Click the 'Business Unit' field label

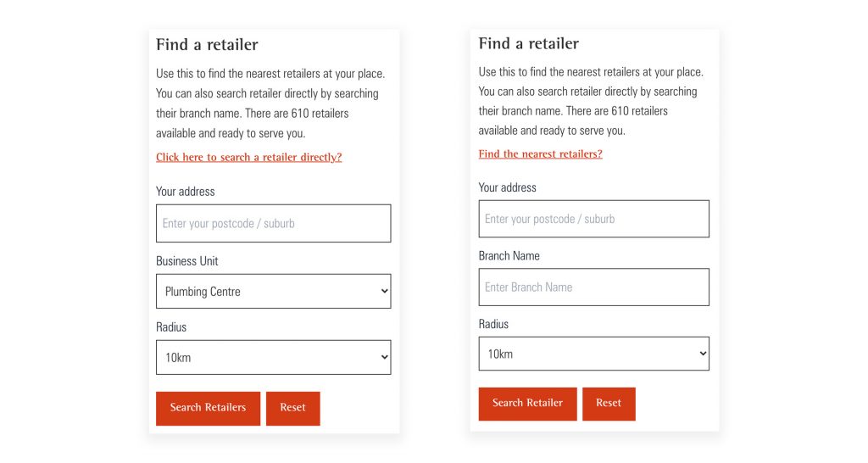[186, 261]
